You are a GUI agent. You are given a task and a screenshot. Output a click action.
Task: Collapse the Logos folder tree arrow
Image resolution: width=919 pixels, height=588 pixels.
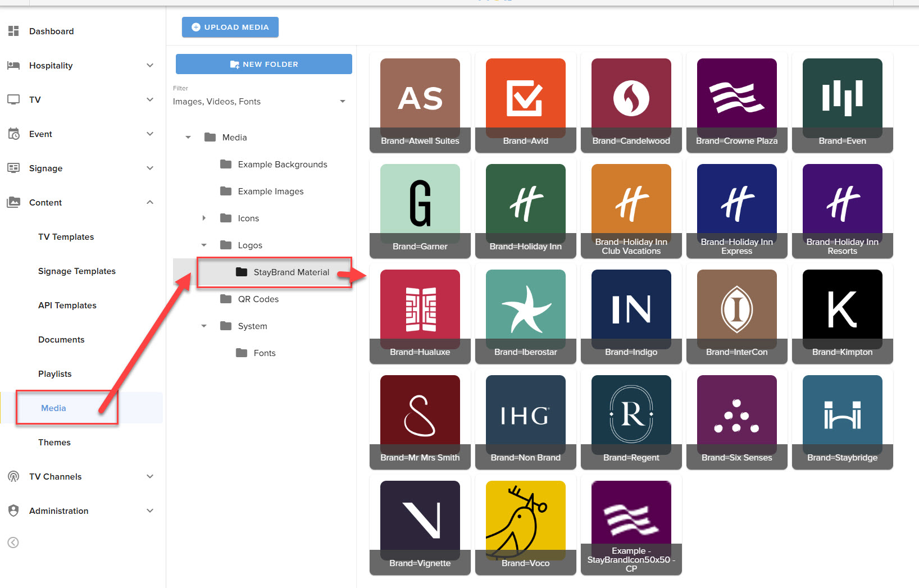point(204,245)
